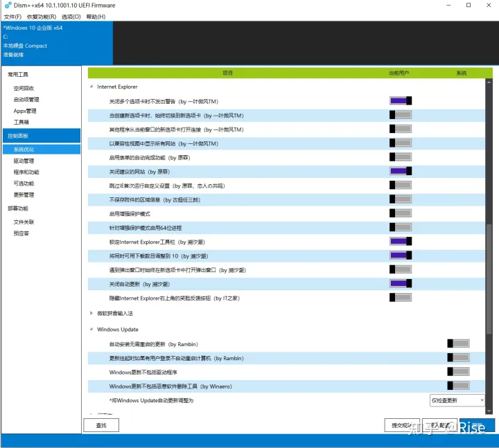The height and width of the screenshot is (448, 499).
Task: Open 启动项管理 in the sidebar
Action: click(x=26, y=100)
